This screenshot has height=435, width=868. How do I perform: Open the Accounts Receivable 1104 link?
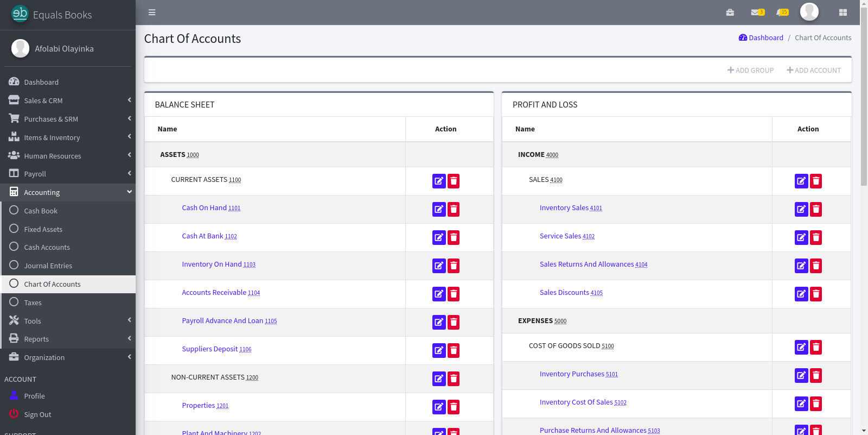pos(221,293)
